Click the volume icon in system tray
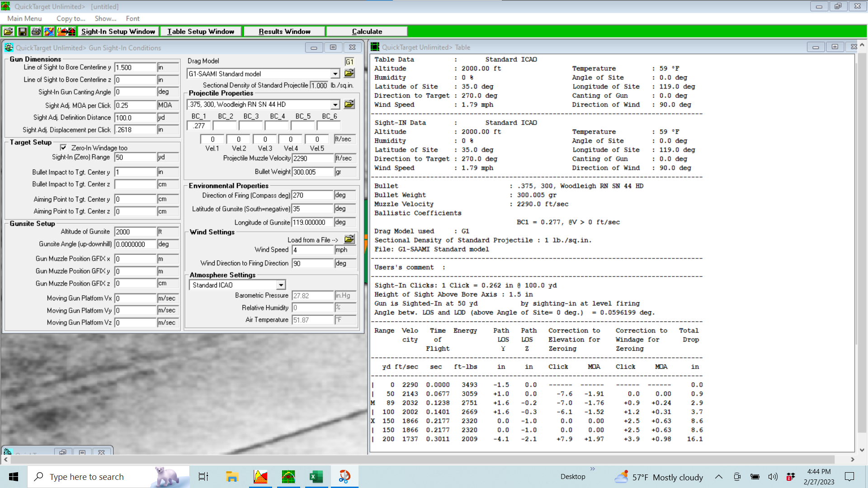This screenshot has width=868, height=488. click(773, 477)
